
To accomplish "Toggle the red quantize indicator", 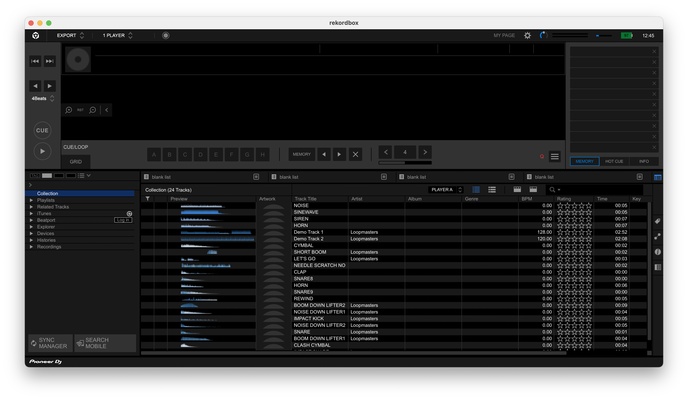I will [542, 156].
